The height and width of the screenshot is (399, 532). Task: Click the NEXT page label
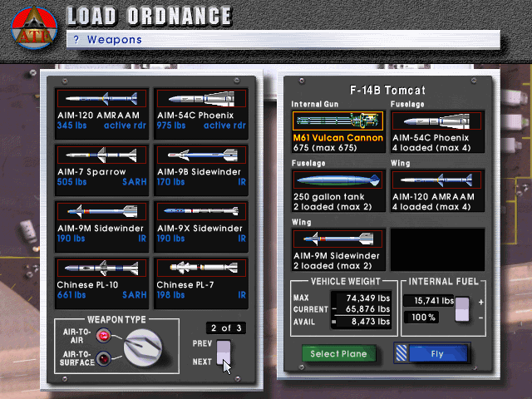coord(202,362)
